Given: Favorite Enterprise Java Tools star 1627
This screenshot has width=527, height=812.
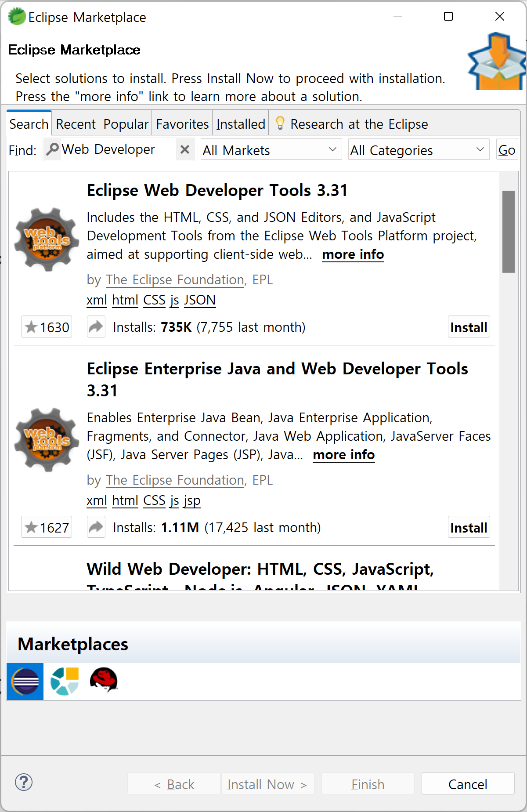Looking at the screenshot, I should click(47, 527).
